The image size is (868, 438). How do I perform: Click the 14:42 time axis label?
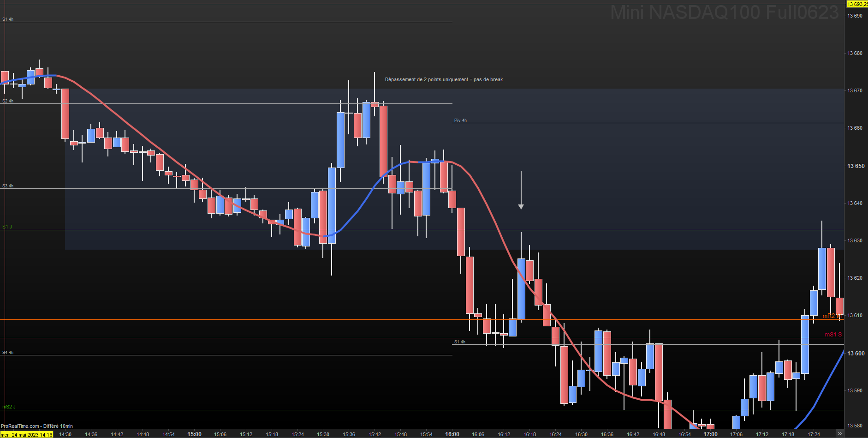pyautogui.click(x=117, y=434)
